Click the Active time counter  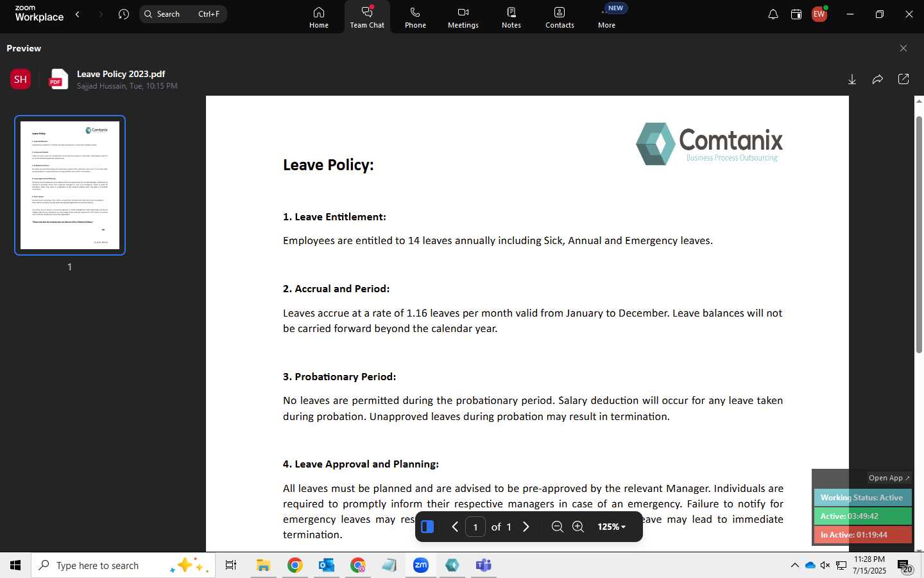tap(862, 516)
